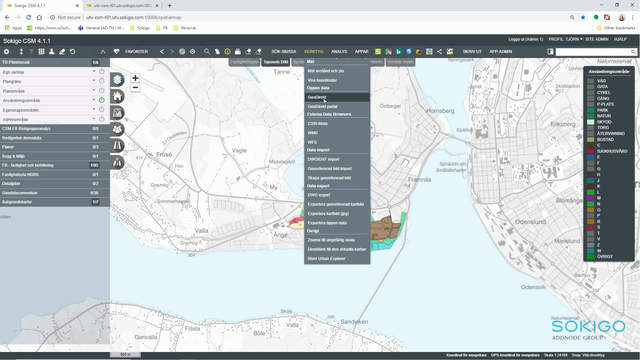This screenshot has width=640, height=360.
Task: Click the refresh arrow icon
Action: coord(73,52)
